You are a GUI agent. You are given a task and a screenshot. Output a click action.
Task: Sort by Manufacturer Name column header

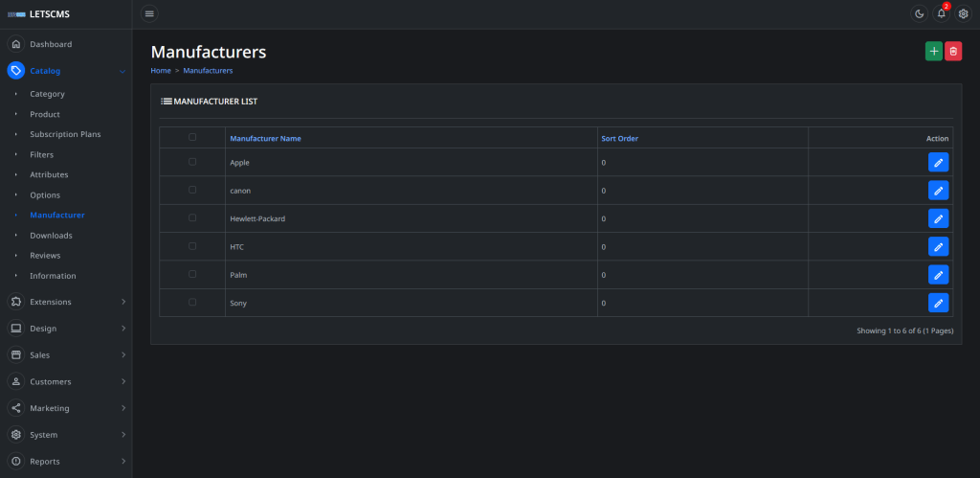tap(265, 138)
